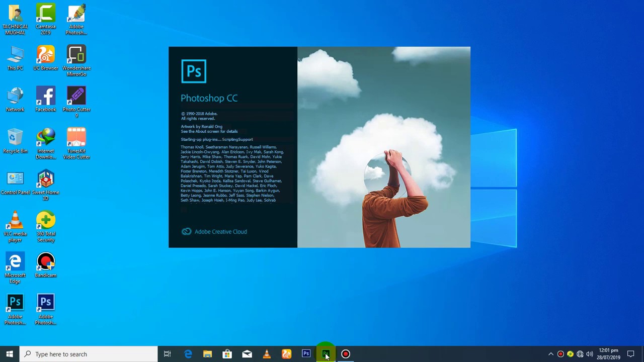644x362 pixels.
Task: Select Microsoft Edge desktop shortcut
Action: [15, 268]
